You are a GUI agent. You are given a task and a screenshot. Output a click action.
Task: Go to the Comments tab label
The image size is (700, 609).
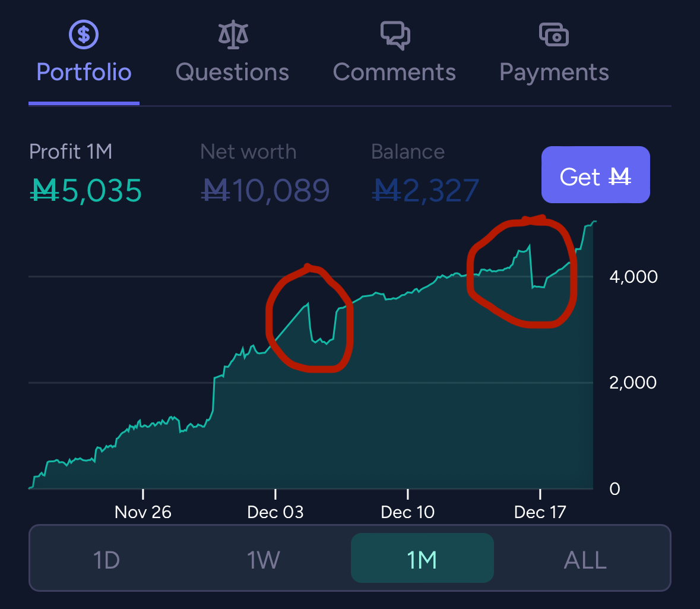pos(395,72)
